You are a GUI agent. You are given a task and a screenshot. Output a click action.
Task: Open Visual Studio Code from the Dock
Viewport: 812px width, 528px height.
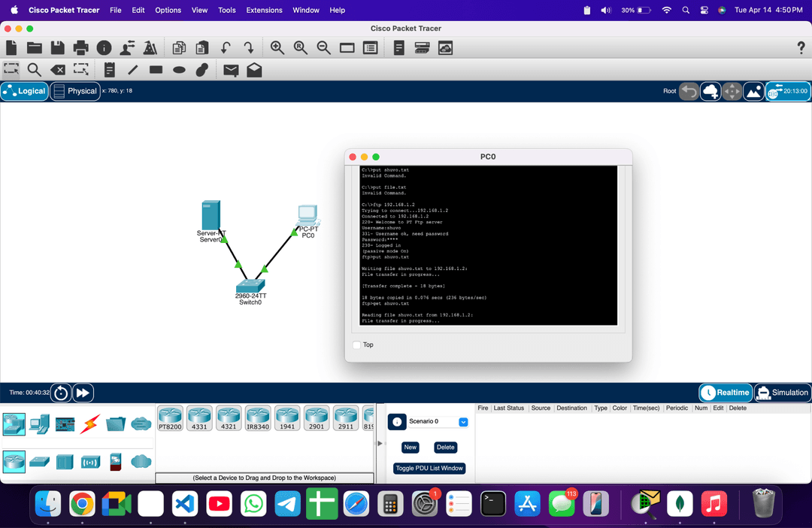[x=185, y=504]
